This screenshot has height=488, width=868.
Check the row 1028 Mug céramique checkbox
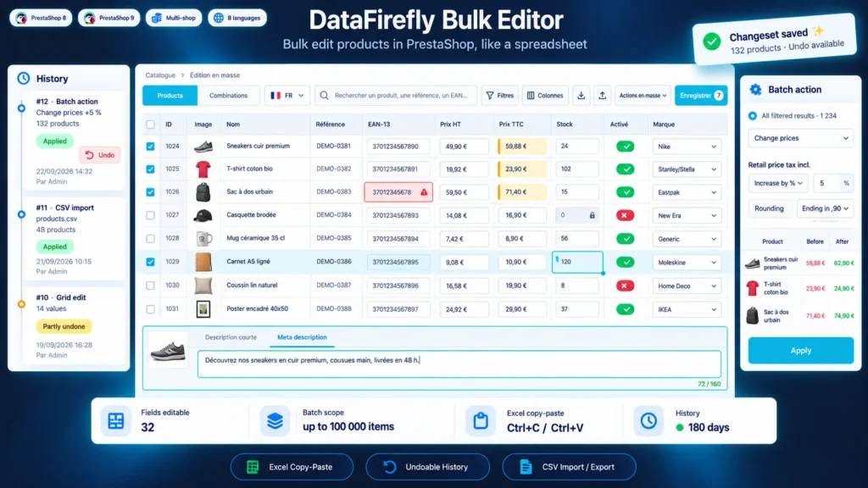click(151, 238)
